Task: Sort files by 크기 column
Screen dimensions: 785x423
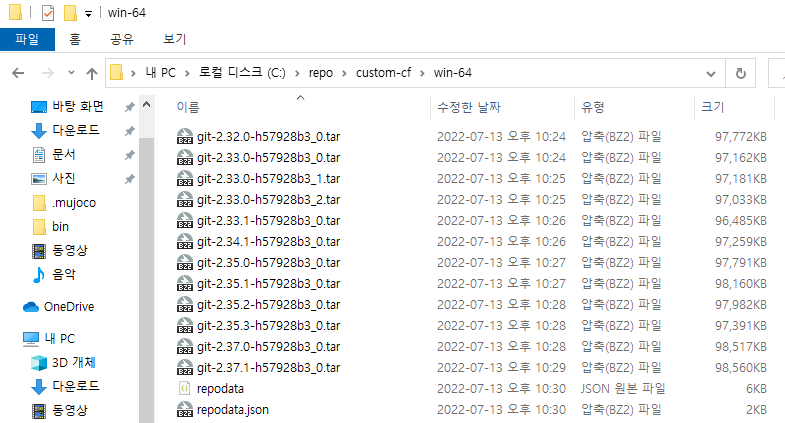Action: (712, 107)
